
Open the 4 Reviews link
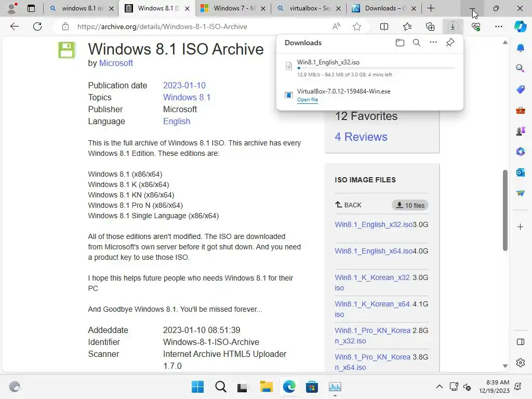(361, 137)
